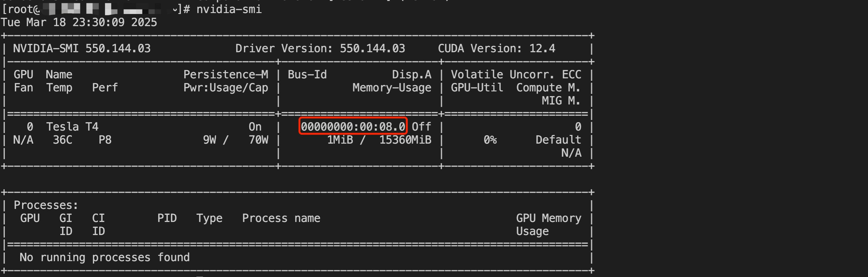Click the highlighted Bus-Id value 00000000:00:08.0
The height and width of the screenshot is (277, 868).
point(353,127)
